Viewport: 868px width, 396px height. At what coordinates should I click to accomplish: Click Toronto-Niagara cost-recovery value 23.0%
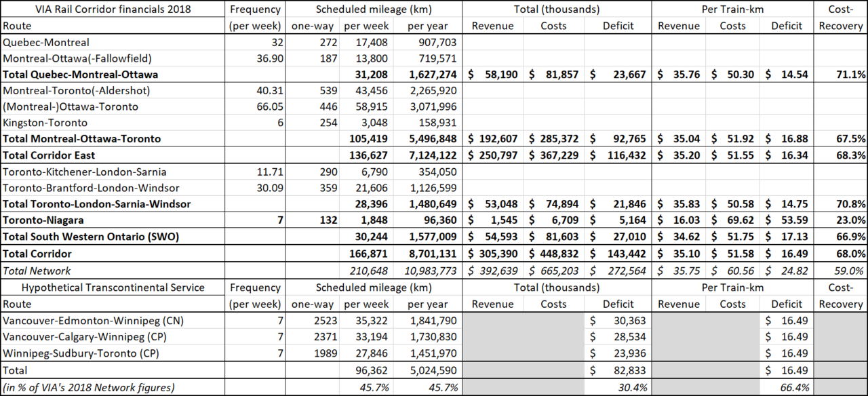point(840,220)
